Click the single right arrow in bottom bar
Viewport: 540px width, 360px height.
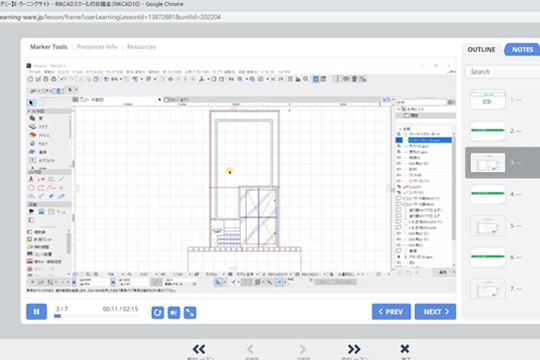[x=302, y=349]
